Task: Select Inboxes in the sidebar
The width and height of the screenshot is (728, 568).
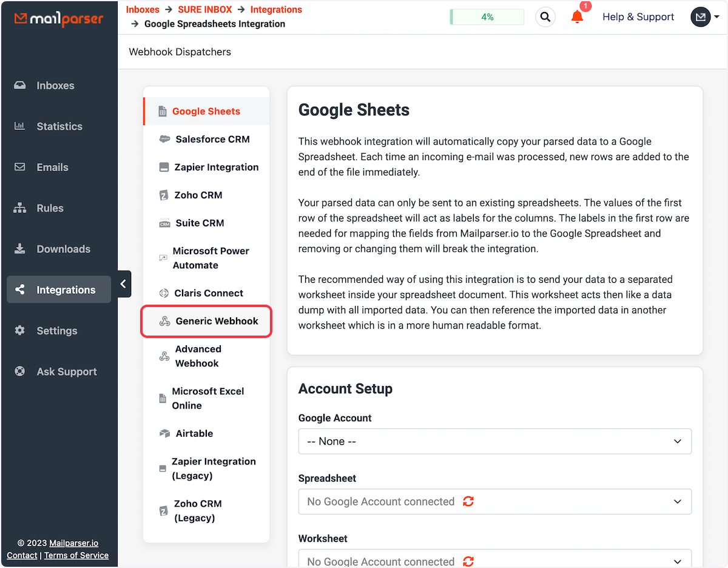Action: coord(59,86)
